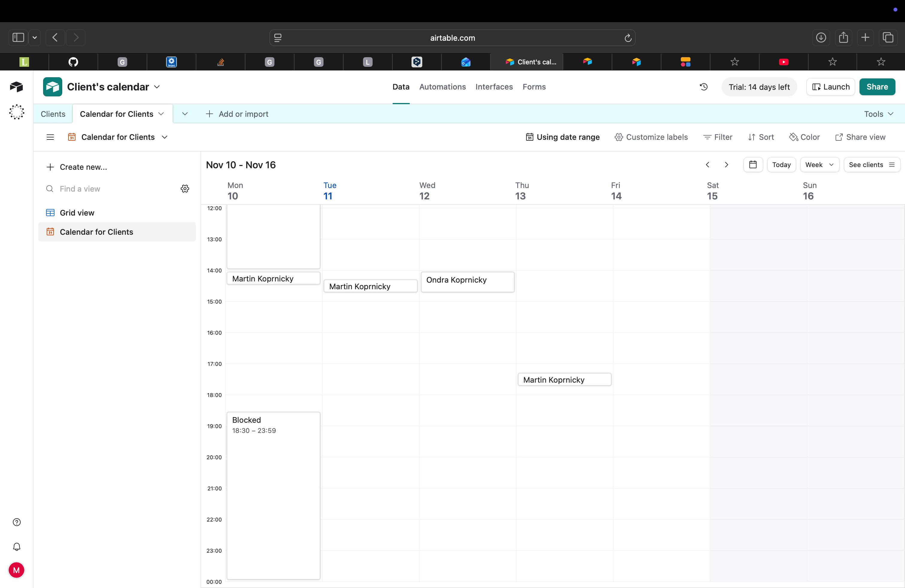The height and width of the screenshot is (588, 905).
Task: Open the Tools dropdown menu
Action: click(878, 114)
